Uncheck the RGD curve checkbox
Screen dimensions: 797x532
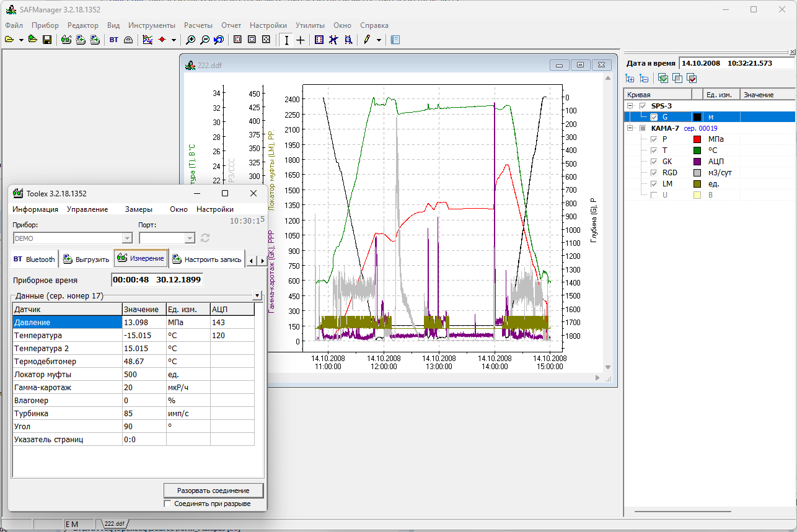654,173
